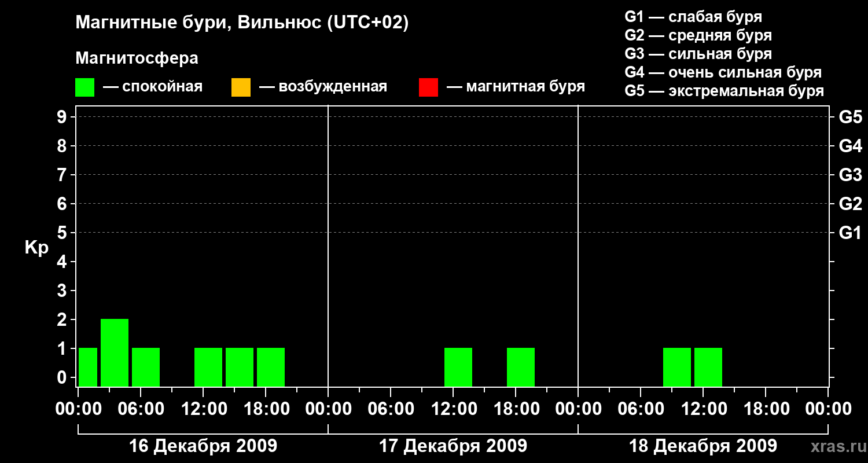Viewport: 868px width, 463px height.
Task: Click the 16 Декабря bar above 06:00
Action: point(146,367)
